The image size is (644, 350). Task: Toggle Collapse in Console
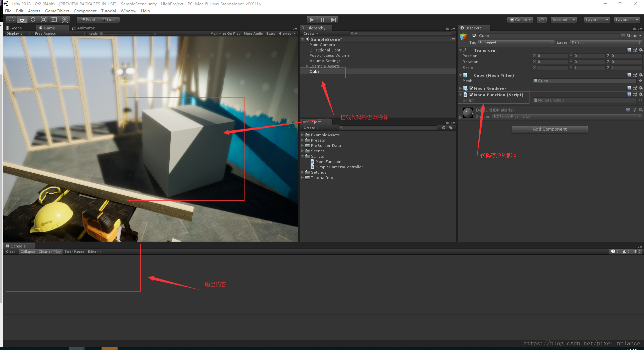28,252
